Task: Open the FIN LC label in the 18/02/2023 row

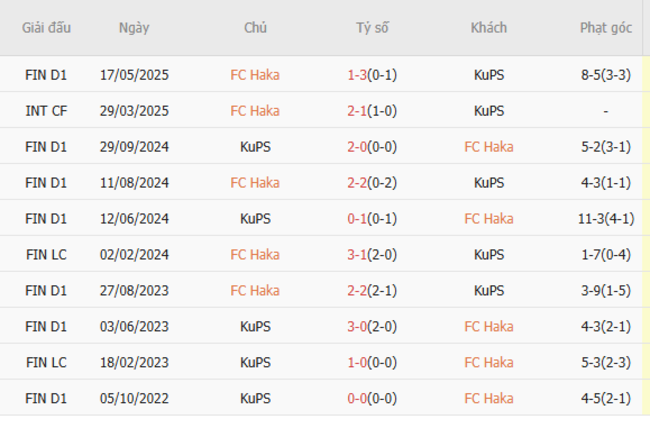Action: coord(46,363)
